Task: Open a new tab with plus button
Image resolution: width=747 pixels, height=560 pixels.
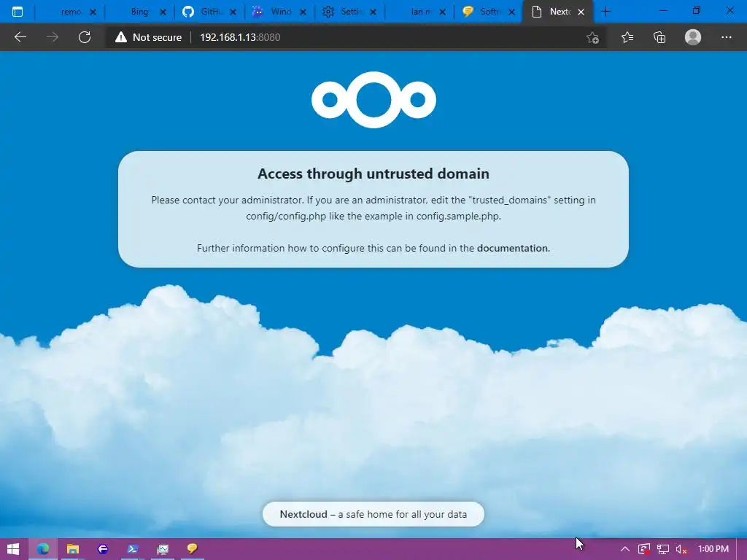Action: 606,12
